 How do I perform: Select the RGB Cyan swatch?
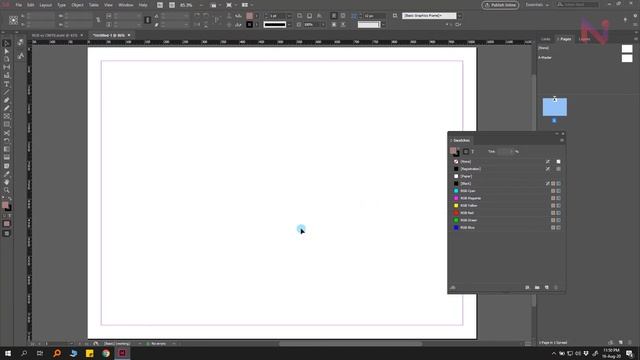click(507, 191)
